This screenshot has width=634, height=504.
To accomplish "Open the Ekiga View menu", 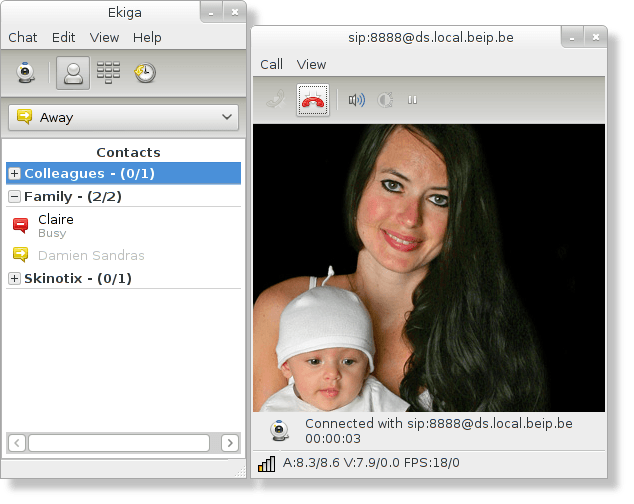I will (104, 38).
